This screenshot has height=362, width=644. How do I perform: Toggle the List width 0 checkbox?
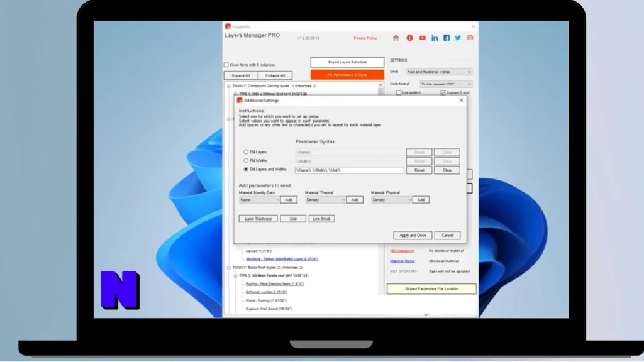click(399, 93)
